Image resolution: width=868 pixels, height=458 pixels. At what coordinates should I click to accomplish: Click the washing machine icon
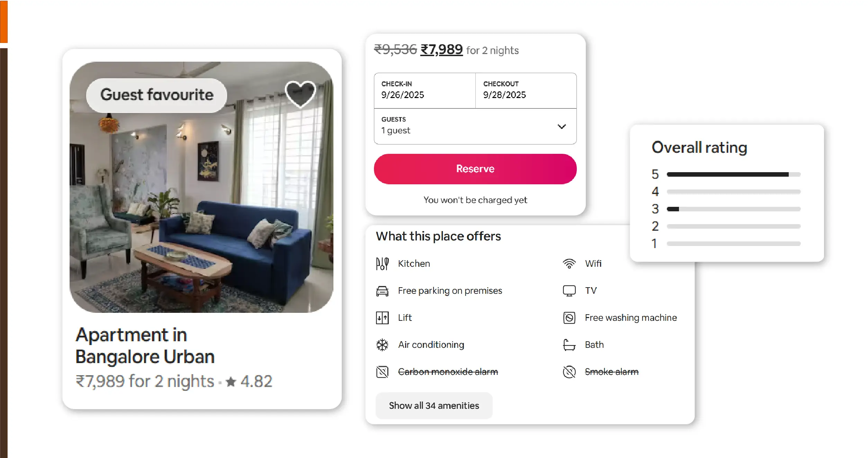pos(569,318)
